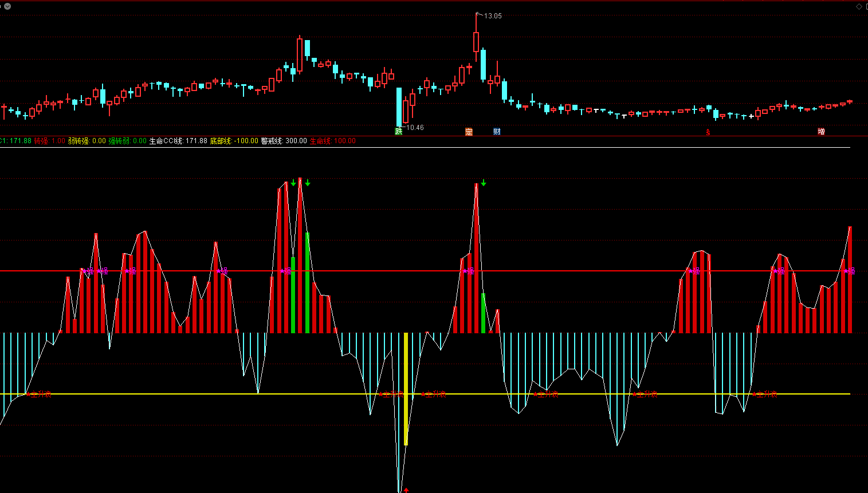Click the orange 定 marker icon
The width and height of the screenshot is (868, 493).
[469, 132]
